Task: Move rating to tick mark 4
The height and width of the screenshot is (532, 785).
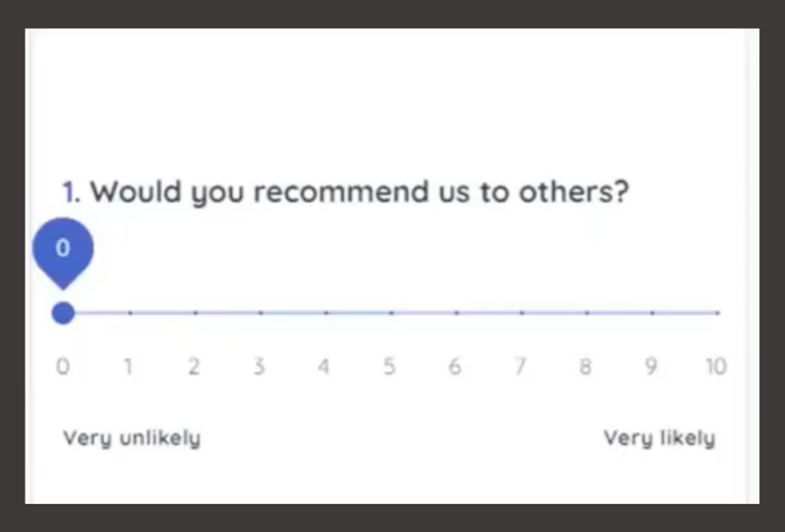Action: coord(325,313)
